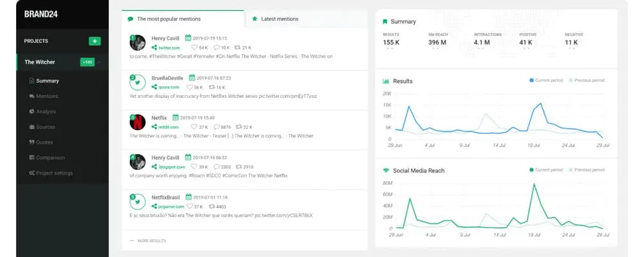Click the green add project plus button

point(95,41)
